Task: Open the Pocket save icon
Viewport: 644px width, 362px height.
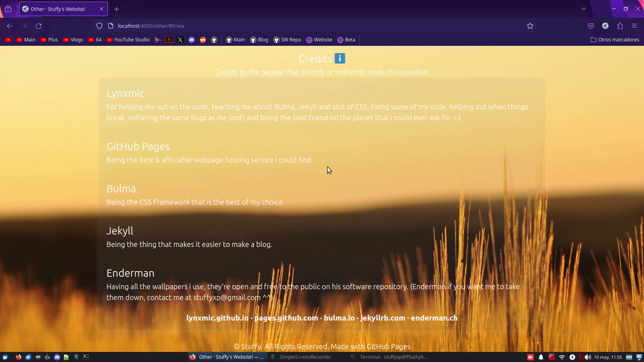Action: 591,26
